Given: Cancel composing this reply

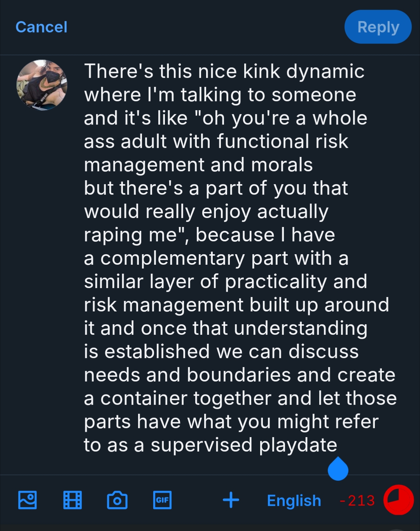Looking at the screenshot, I should click(x=41, y=27).
